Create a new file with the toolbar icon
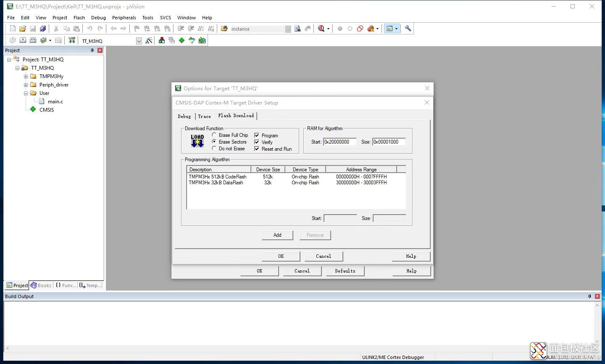Viewport: 605px width, 364px height. coord(13,29)
